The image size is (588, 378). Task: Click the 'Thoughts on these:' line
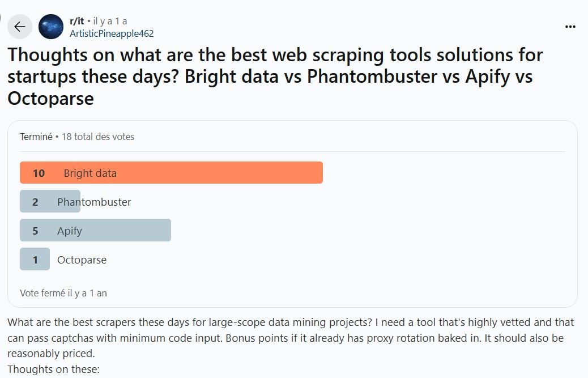(x=54, y=369)
